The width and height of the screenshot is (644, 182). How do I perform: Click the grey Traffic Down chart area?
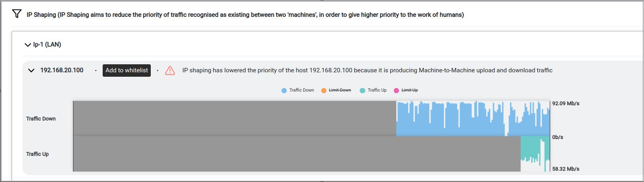coord(235,119)
